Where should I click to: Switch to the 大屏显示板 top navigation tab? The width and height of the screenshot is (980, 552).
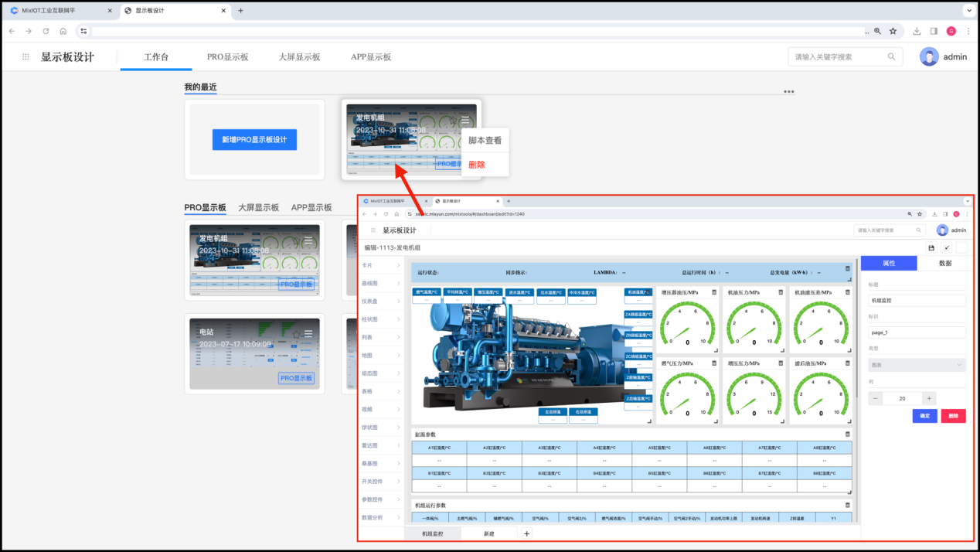click(x=299, y=57)
